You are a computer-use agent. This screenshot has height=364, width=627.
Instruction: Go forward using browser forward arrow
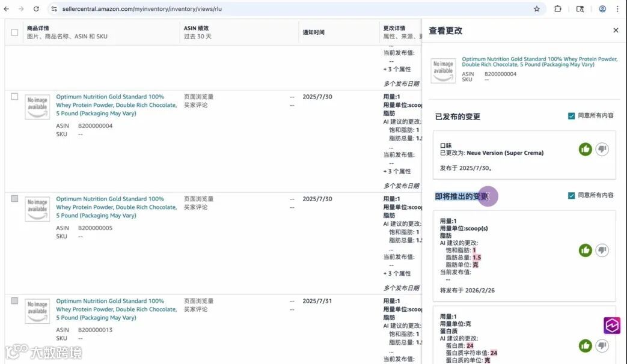[21, 9]
